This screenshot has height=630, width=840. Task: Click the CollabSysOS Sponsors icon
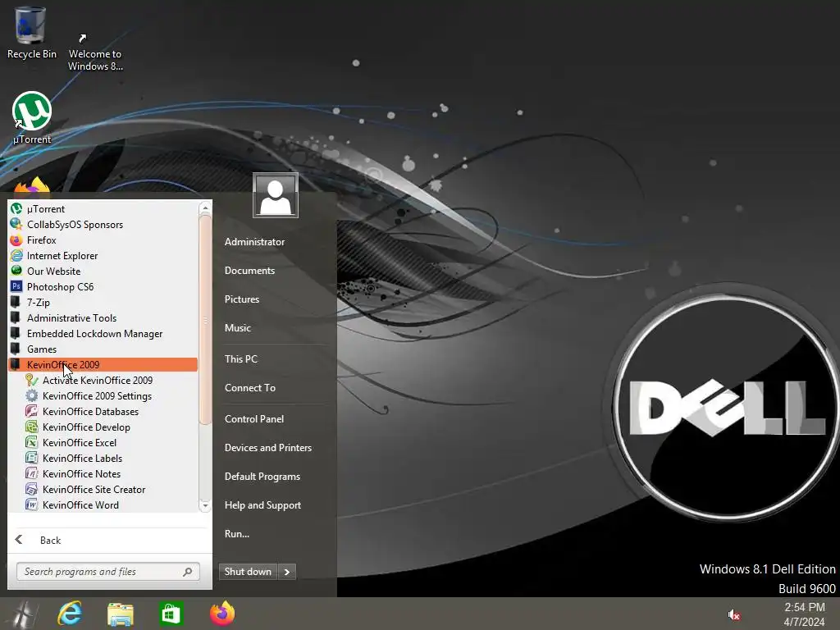point(16,225)
